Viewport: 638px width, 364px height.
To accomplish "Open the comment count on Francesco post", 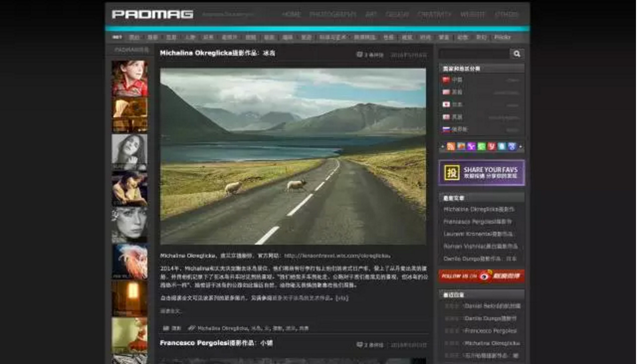I will [x=370, y=345].
